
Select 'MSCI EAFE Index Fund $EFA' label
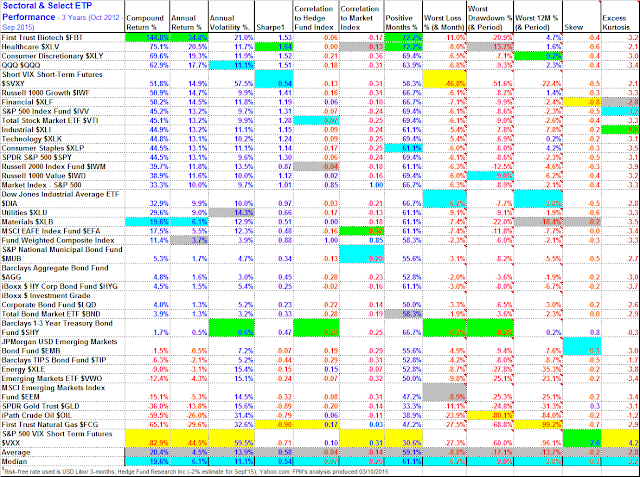(x=50, y=231)
